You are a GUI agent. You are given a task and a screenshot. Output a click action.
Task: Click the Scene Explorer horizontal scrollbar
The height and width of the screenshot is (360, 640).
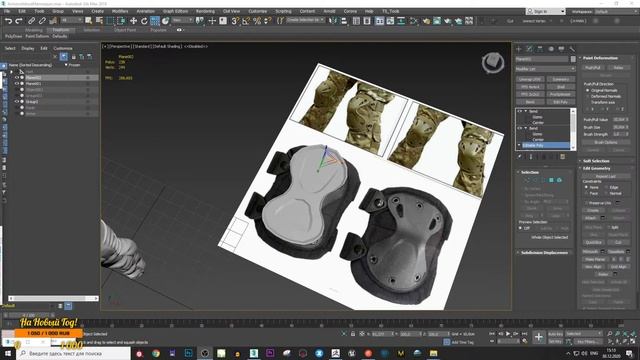[53, 298]
